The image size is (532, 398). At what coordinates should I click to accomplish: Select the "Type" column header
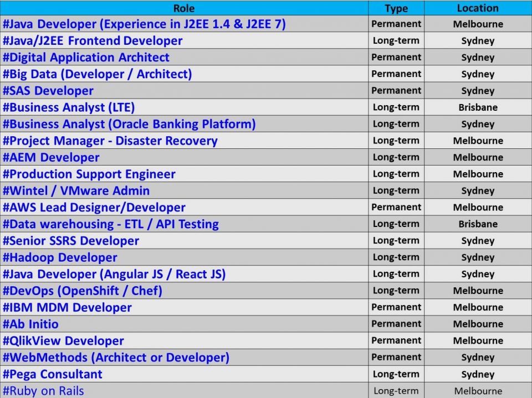pos(396,8)
